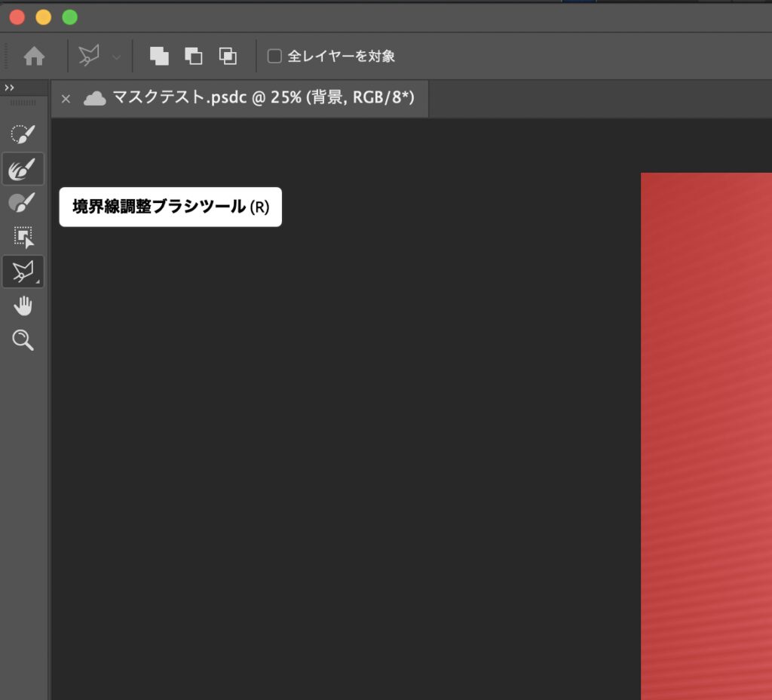Click the green macOS fullscreen button
Viewport: 772px width, 700px height.
[69, 17]
